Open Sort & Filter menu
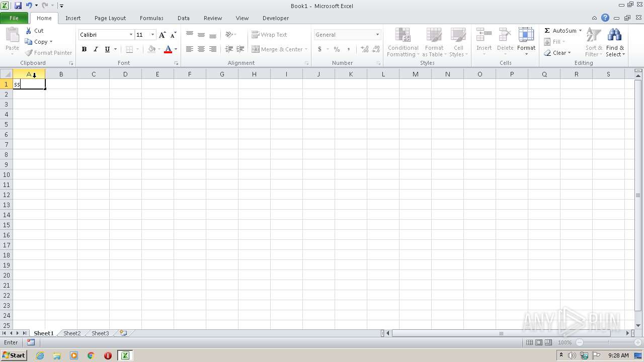 point(594,42)
